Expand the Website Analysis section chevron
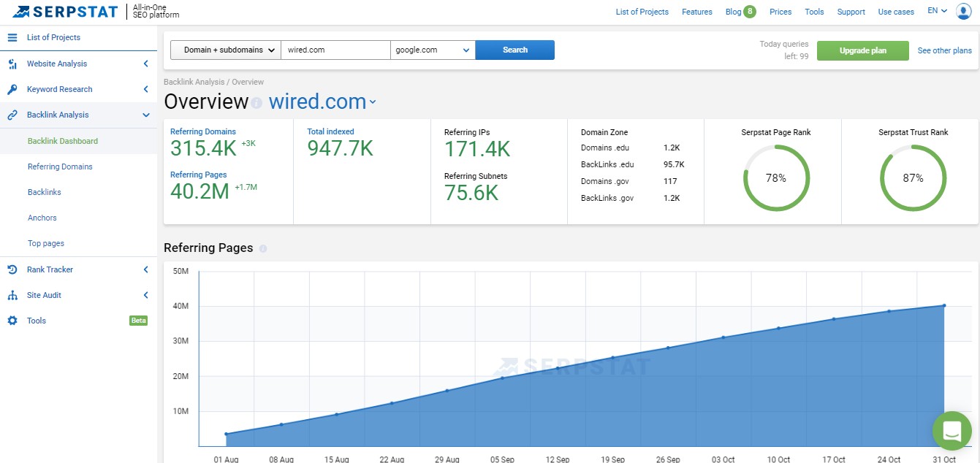 tap(146, 64)
